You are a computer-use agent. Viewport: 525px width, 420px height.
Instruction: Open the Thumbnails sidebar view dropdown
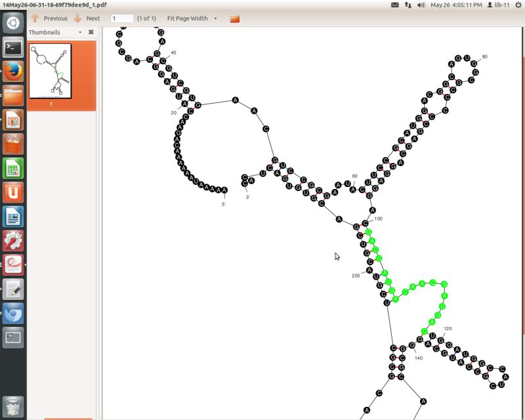tap(80, 32)
